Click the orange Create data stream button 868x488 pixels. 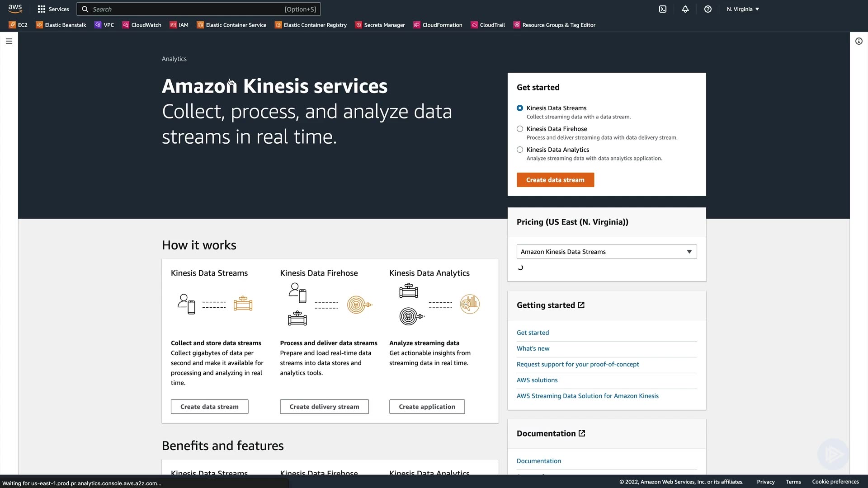point(555,180)
